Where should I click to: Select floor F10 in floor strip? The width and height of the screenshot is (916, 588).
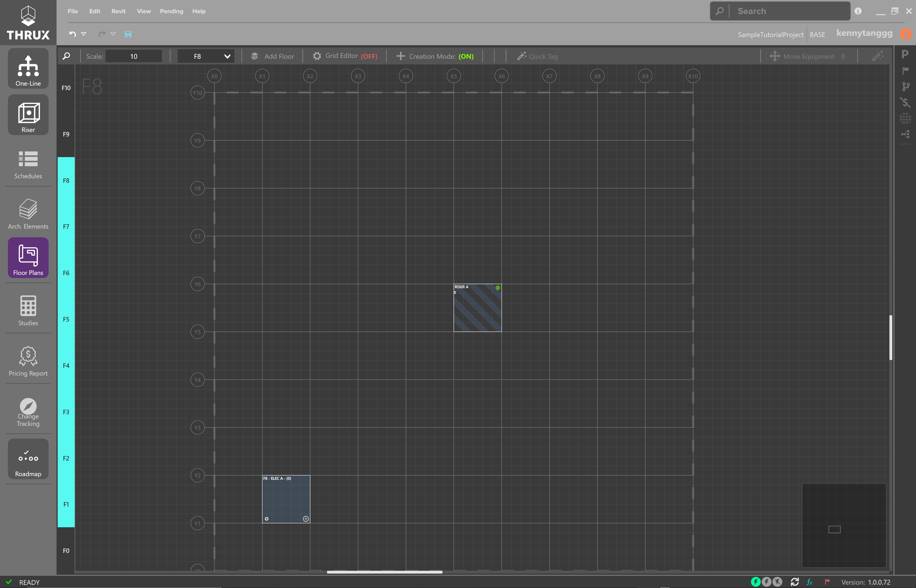pos(66,88)
